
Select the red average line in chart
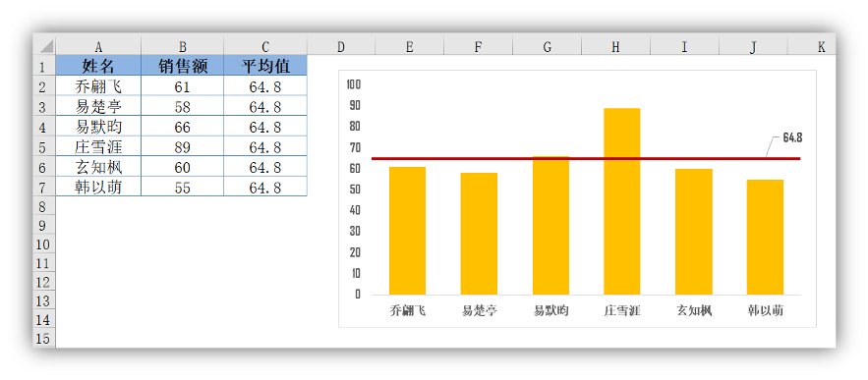[x=586, y=159]
